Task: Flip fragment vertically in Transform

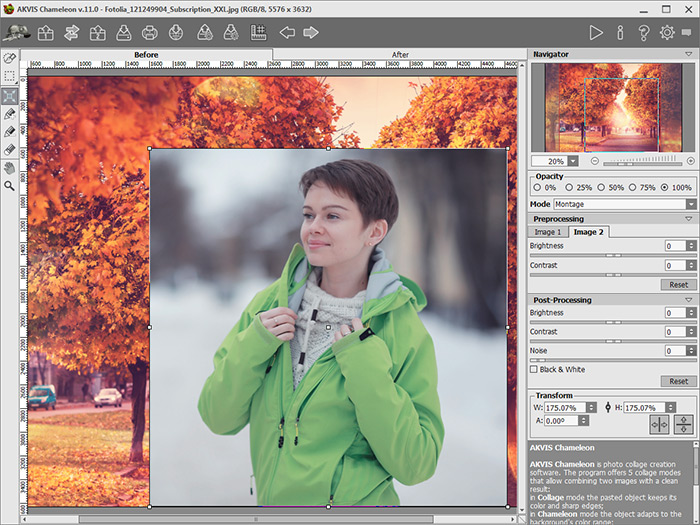Action: click(x=683, y=424)
